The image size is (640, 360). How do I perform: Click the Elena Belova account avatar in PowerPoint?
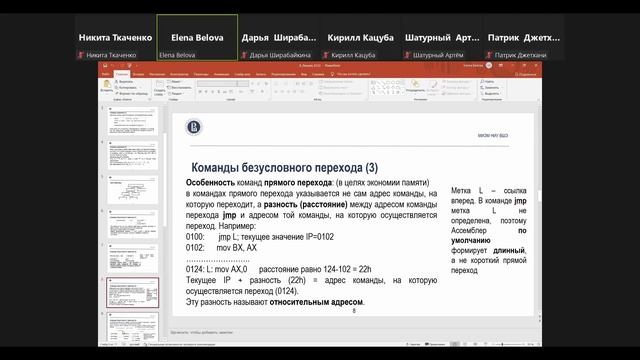(489, 65)
